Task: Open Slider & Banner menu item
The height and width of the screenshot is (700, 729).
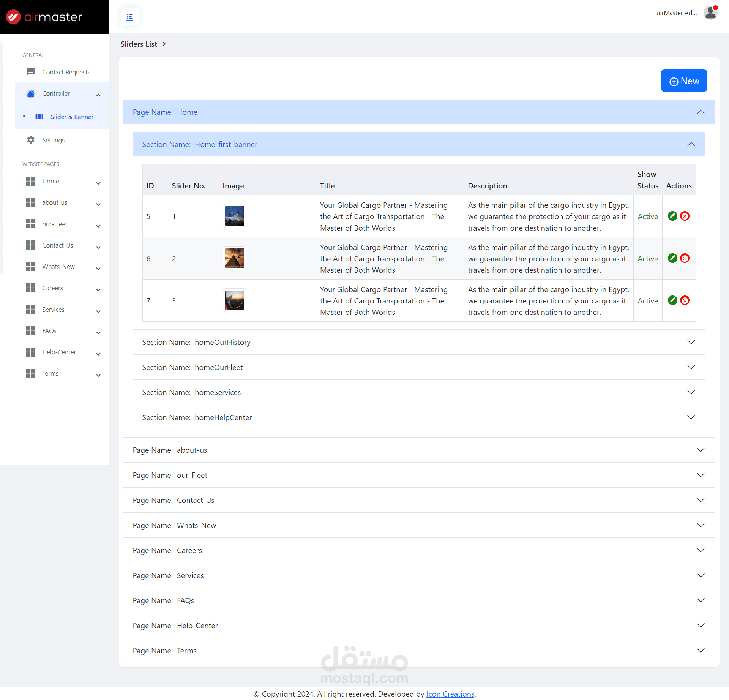Action: click(x=72, y=117)
